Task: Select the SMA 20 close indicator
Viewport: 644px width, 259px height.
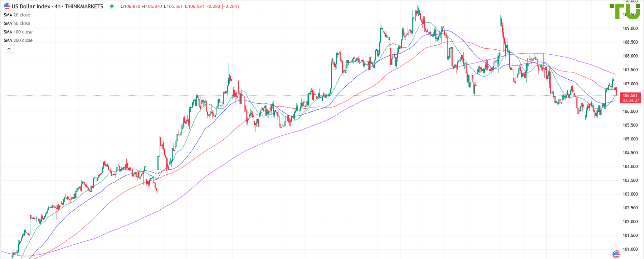Action: 17,15
